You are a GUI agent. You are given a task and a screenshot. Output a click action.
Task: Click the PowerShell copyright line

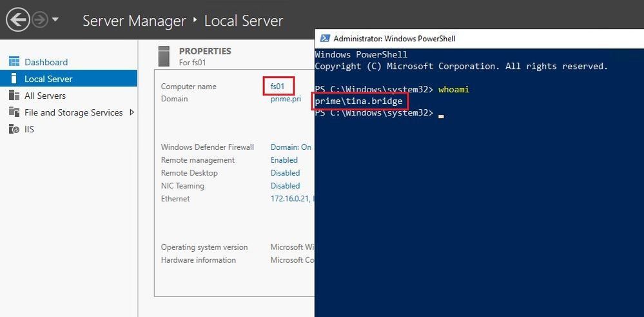(x=461, y=66)
